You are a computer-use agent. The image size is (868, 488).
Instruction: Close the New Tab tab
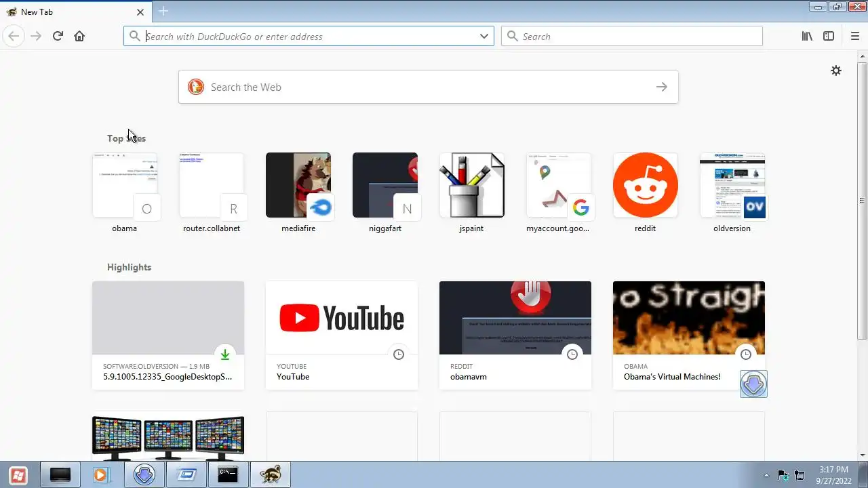click(x=140, y=12)
